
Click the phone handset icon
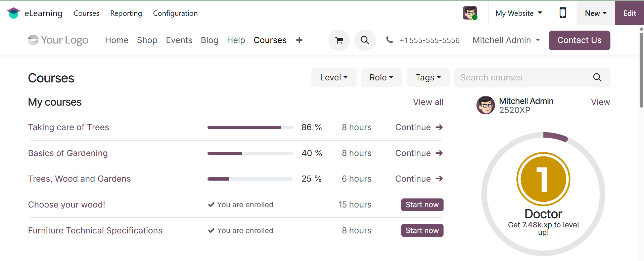point(389,40)
